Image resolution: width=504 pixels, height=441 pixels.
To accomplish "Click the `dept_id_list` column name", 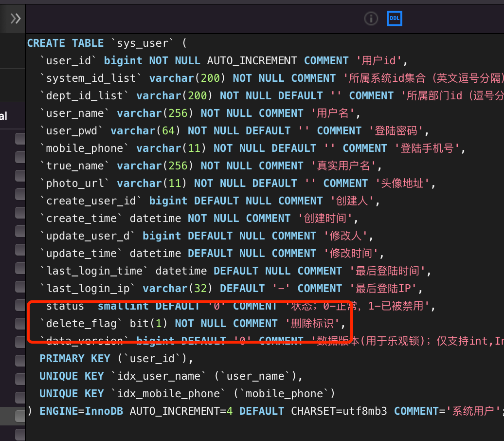I will 84,95.
